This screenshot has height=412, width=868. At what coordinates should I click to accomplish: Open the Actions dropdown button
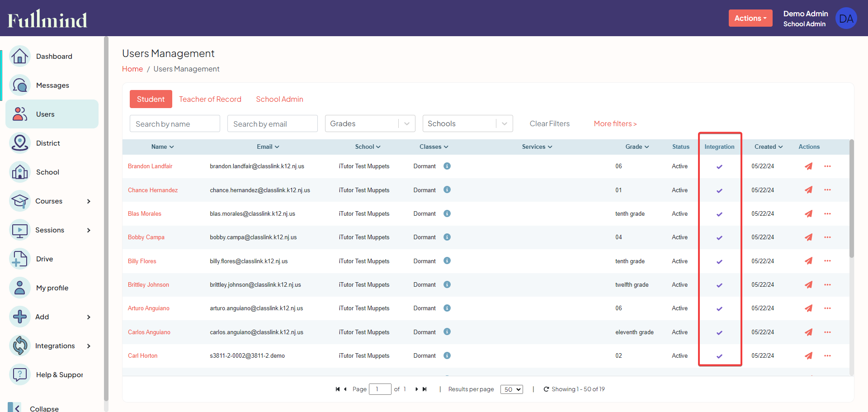[750, 18]
